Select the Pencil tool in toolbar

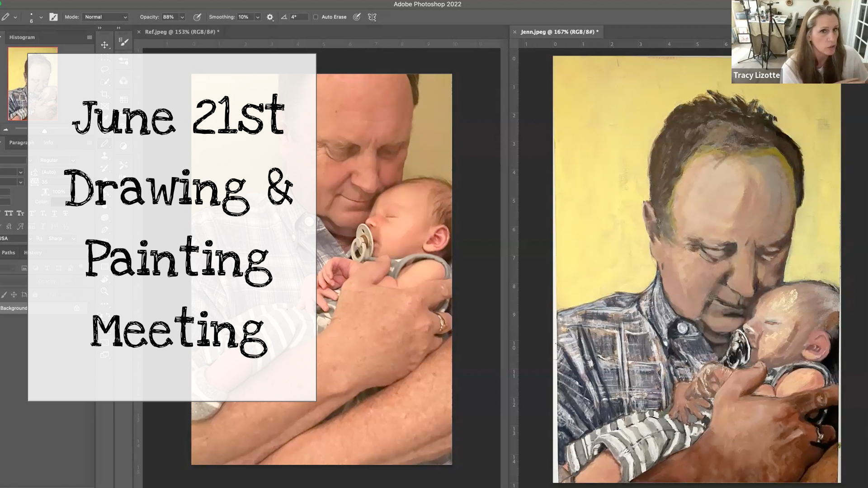click(x=104, y=143)
